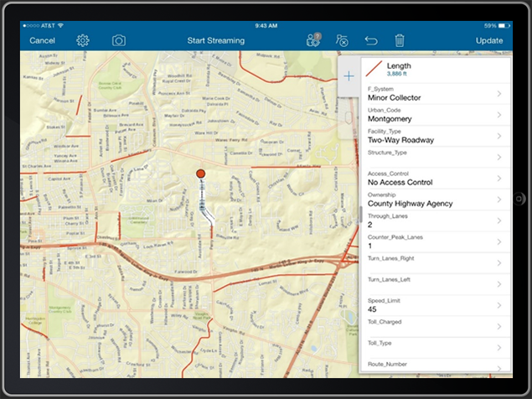Image resolution: width=532 pixels, height=399 pixels.
Task: Select the Two-Way Roadway value
Action: (x=400, y=140)
